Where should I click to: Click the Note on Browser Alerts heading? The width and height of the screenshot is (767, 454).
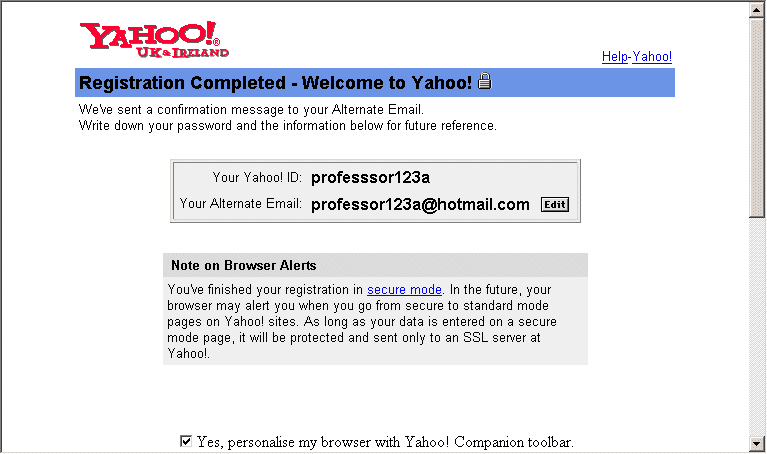(244, 265)
